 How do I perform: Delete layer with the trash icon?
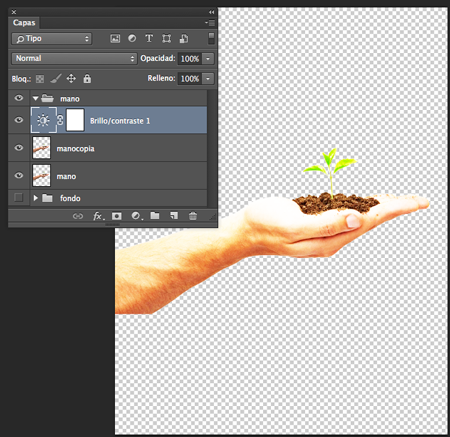click(193, 216)
